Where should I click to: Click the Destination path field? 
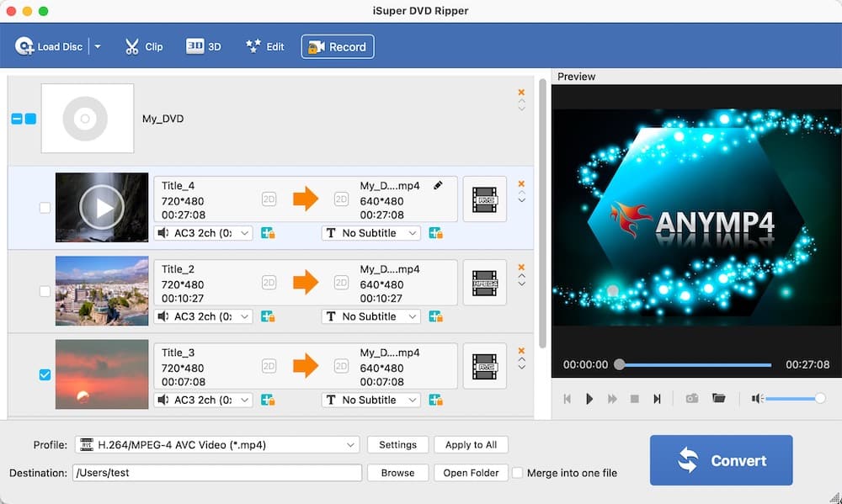click(x=217, y=473)
